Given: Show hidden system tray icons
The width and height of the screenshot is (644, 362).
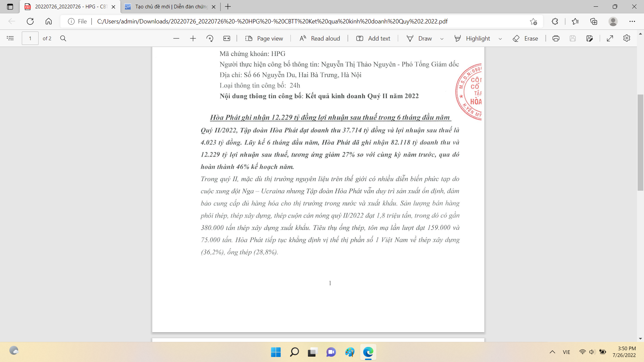Looking at the screenshot, I should (552, 352).
